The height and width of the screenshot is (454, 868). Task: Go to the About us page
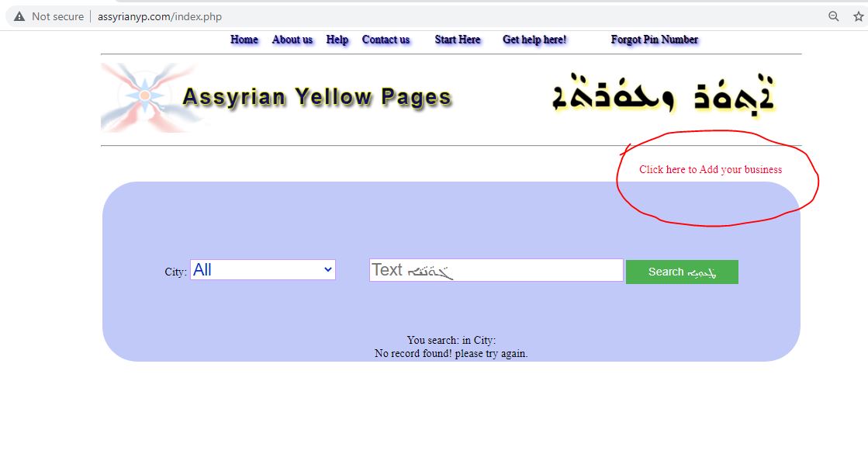292,40
